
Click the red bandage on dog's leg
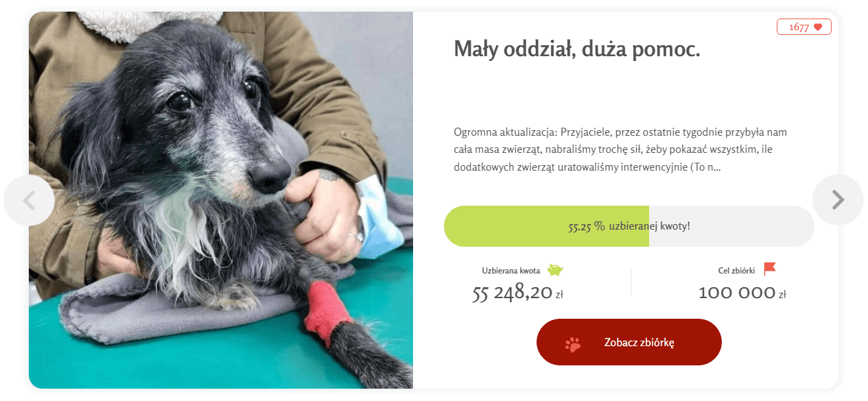pyautogui.click(x=327, y=308)
